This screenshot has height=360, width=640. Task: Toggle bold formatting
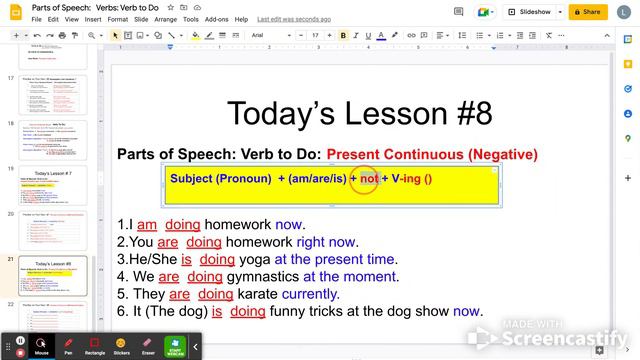[x=343, y=36]
